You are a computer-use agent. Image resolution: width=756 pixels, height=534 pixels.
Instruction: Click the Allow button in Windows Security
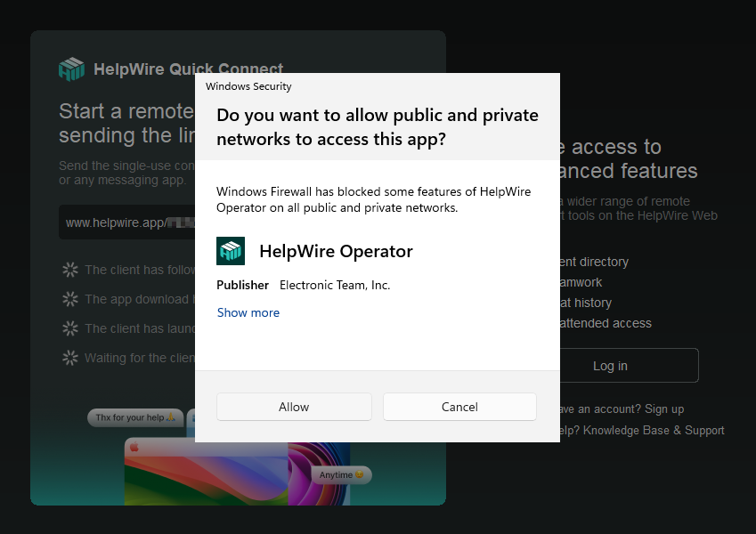pos(294,407)
